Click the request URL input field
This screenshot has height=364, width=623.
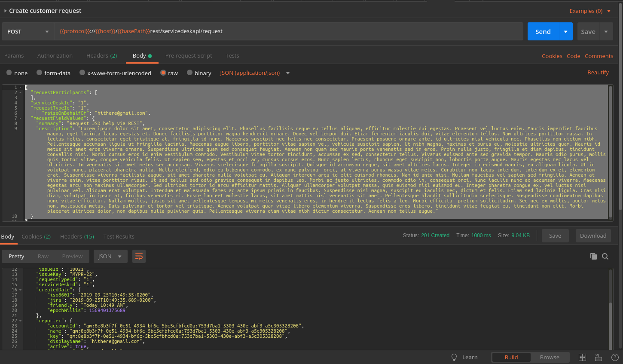pos(289,31)
